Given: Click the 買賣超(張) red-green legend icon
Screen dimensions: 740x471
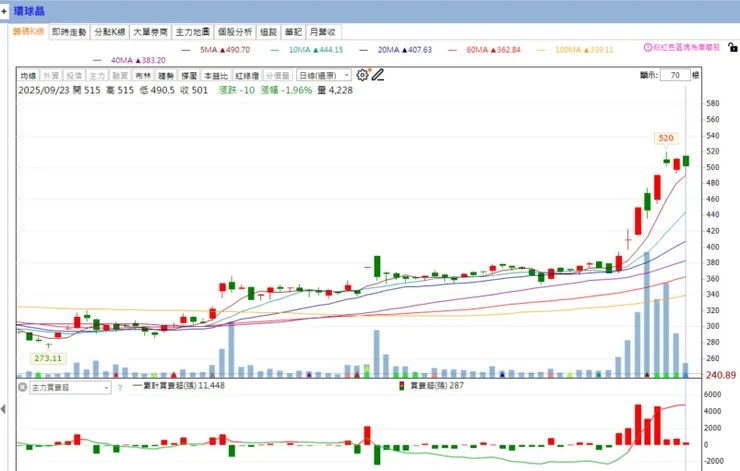Looking at the screenshot, I should click(402, 386).
